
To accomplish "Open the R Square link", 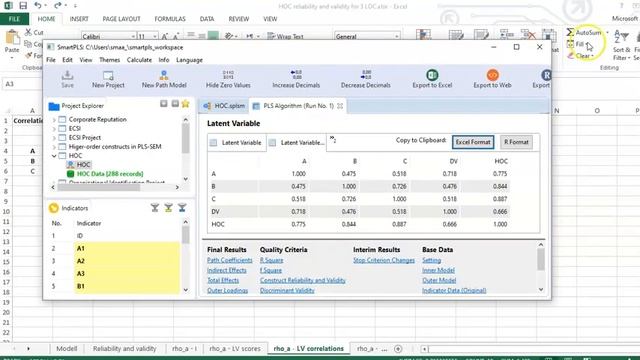I will click(271, 260).
